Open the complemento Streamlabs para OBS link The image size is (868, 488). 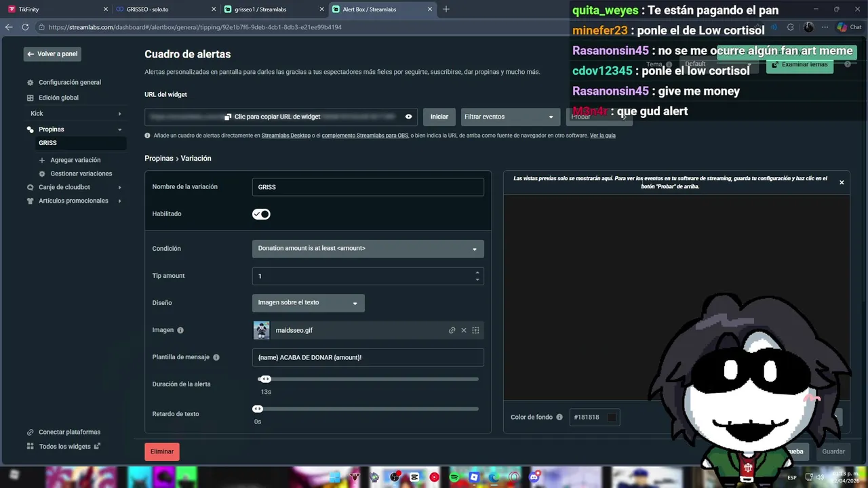tap(365, 136)
